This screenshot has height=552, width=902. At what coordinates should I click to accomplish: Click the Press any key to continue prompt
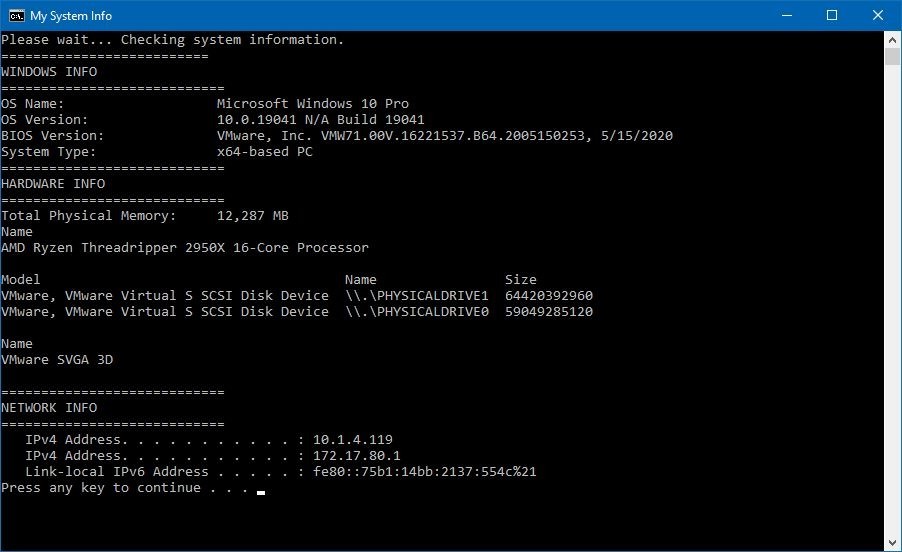point(125,488)
